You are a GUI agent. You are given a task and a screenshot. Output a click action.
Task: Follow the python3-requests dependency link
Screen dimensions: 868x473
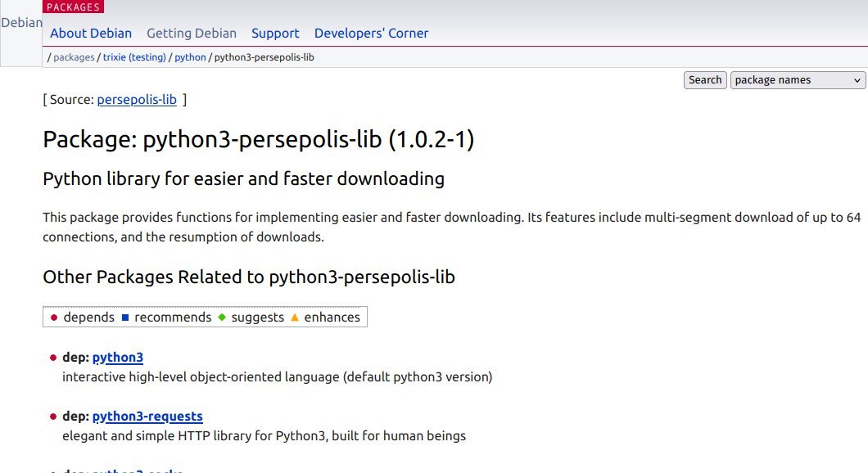(147, 416)
